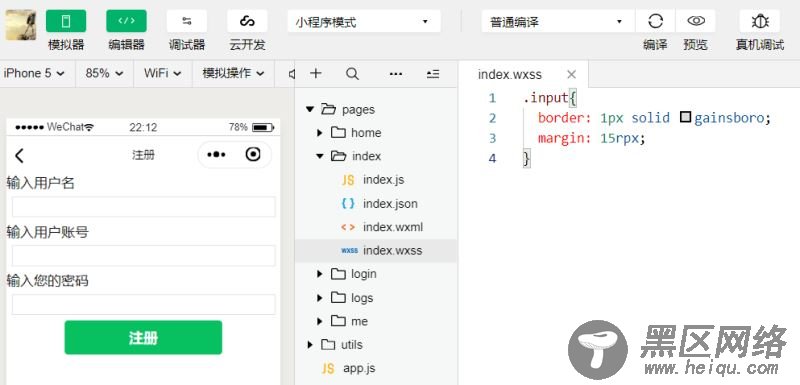Screen dimensions: 800x385
Task: Collapse the index folder
Action: point(320,156)
